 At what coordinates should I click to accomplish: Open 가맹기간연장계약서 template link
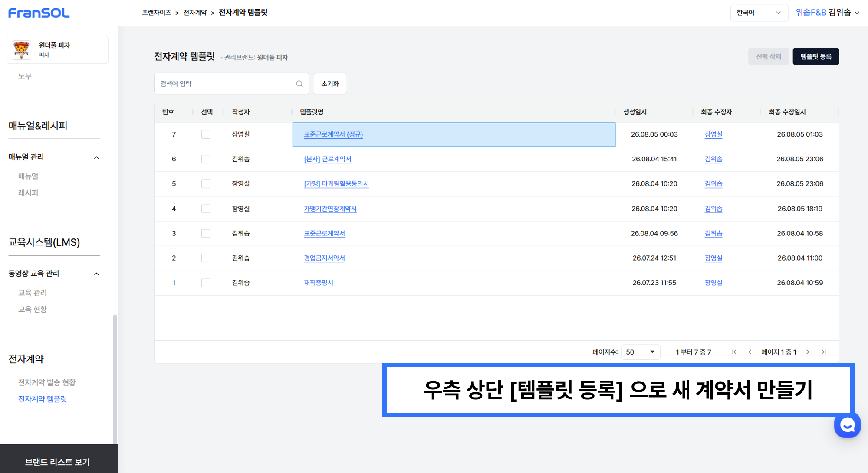(330, 209)
